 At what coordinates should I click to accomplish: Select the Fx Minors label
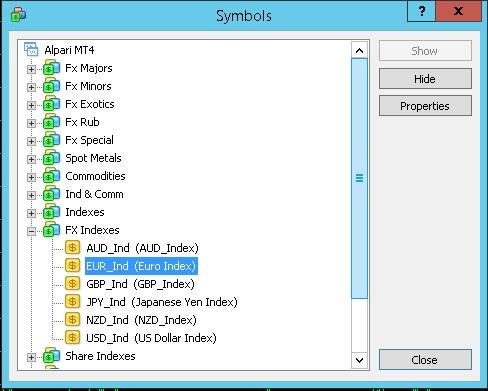tap(88, 86)
